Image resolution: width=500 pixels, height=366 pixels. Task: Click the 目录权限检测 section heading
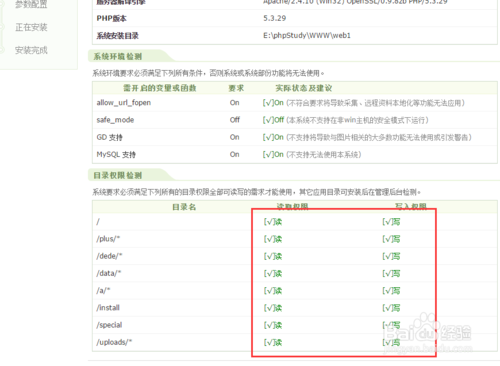point(118,175)
